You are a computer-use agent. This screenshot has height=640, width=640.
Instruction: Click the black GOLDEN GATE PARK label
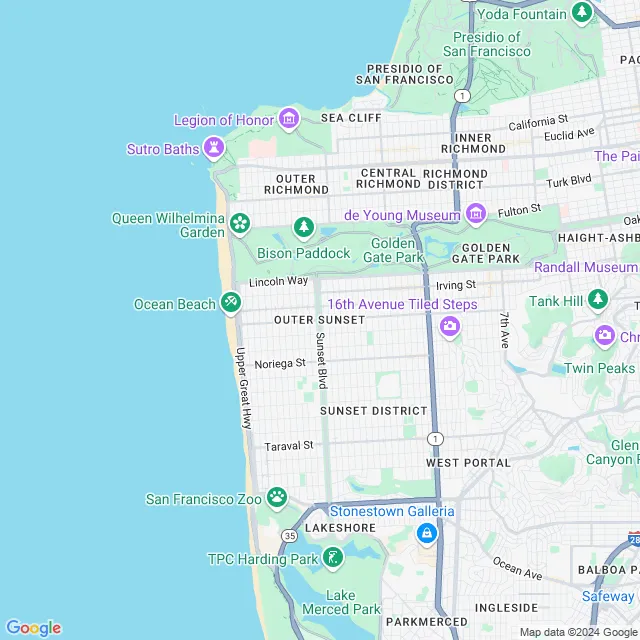[x=486, y=253]
